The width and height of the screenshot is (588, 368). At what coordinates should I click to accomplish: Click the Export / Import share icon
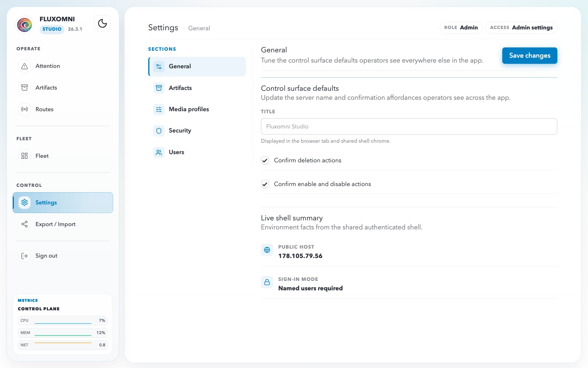click(x=24, y=224)
